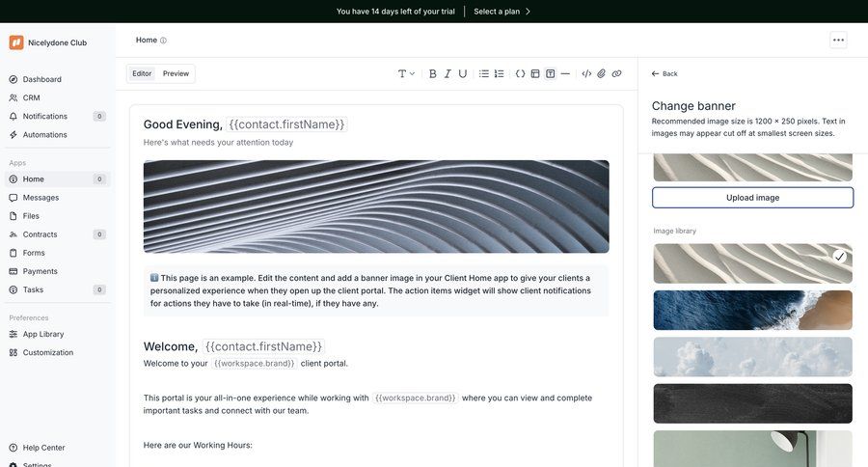Click the Home page title
This screenshot has height=467, width=868.
pyautogui.click(x=147, y=40)
